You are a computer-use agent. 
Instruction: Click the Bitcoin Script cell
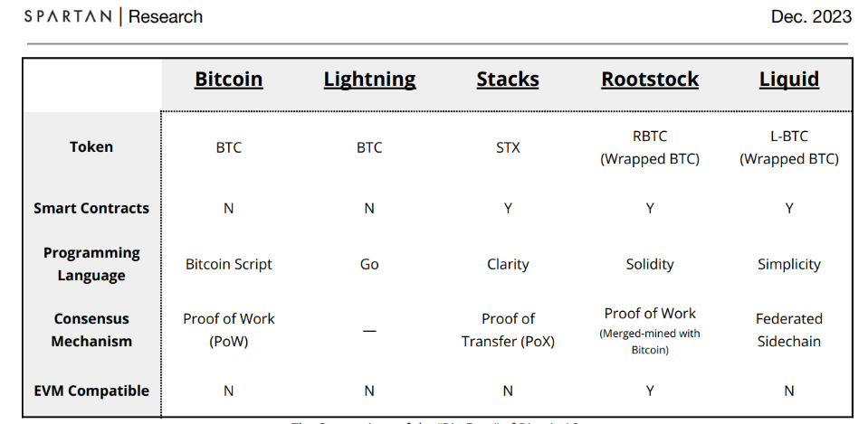[x=229, y=264]
